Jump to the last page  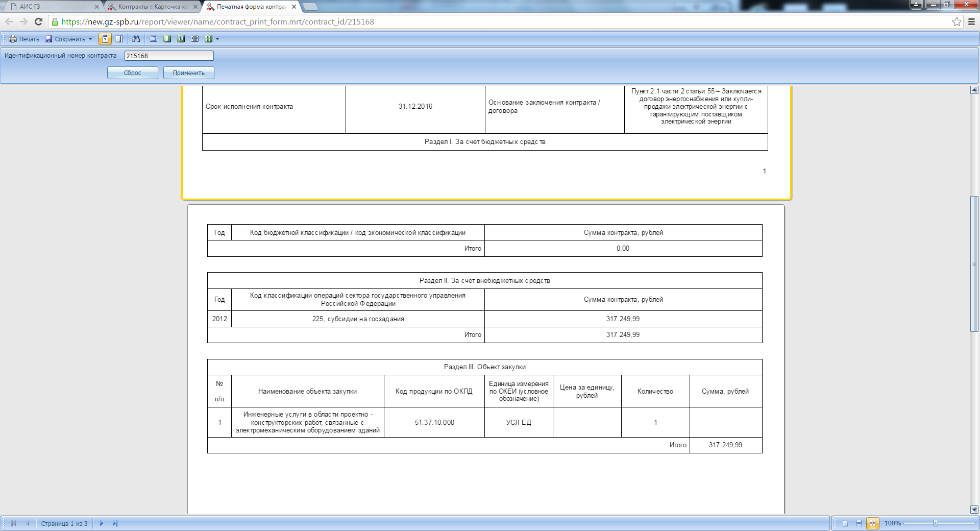point(115,523)
